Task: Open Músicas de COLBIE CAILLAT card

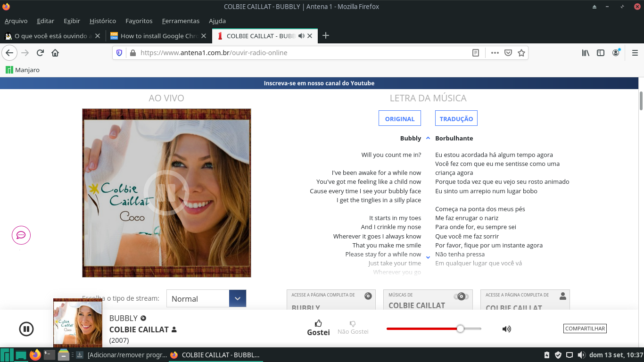Action: tap(428, 300)
